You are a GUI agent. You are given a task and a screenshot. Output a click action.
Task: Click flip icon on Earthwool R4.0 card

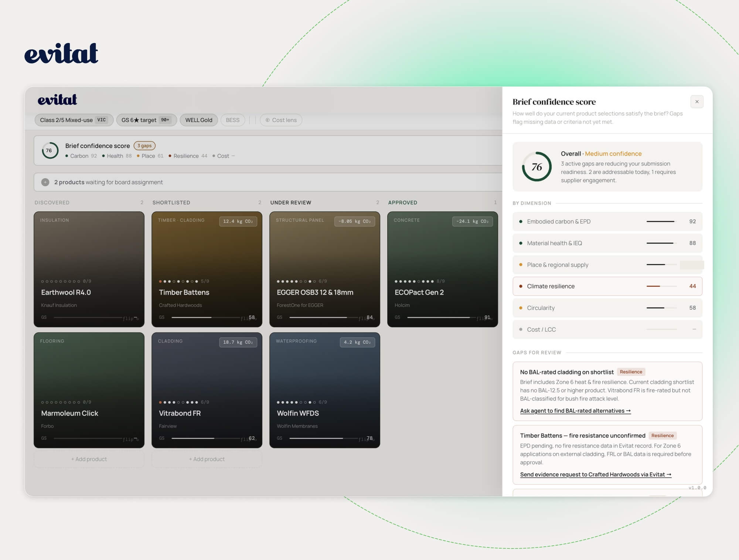(130, 318)
